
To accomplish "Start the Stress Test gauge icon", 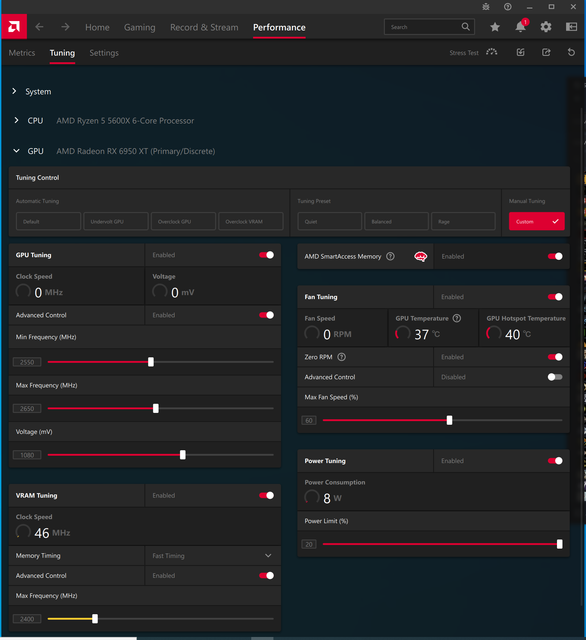I will tap(492, 52).
